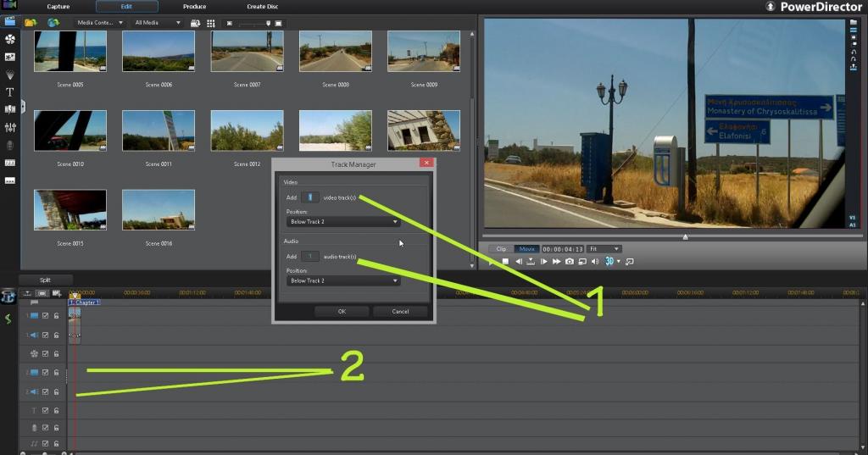Expand the 3D options dropdown arrow

click(x=618, y=261)
